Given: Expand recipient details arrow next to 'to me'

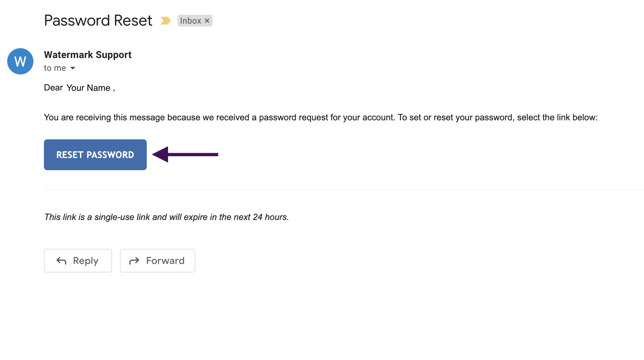Looking at the screenshot, I should pos(73,68).
